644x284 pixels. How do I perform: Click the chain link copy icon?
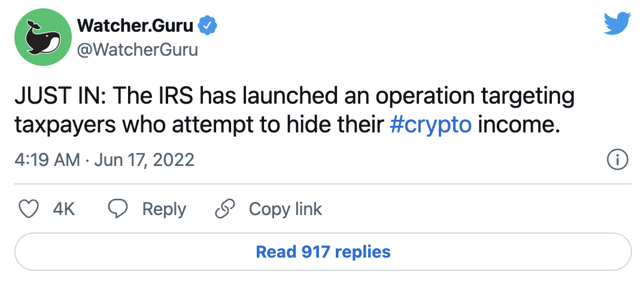pyautogui.click(x=224, y=209)
